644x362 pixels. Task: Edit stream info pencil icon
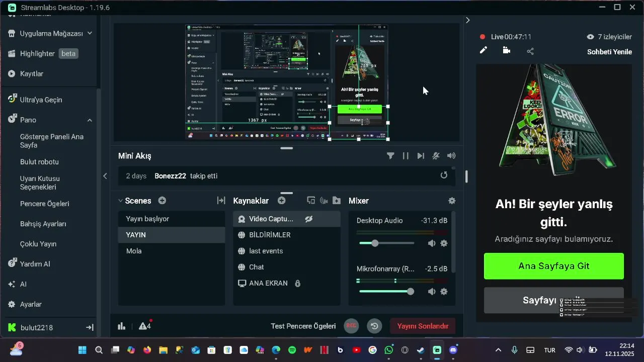(483, 50)
